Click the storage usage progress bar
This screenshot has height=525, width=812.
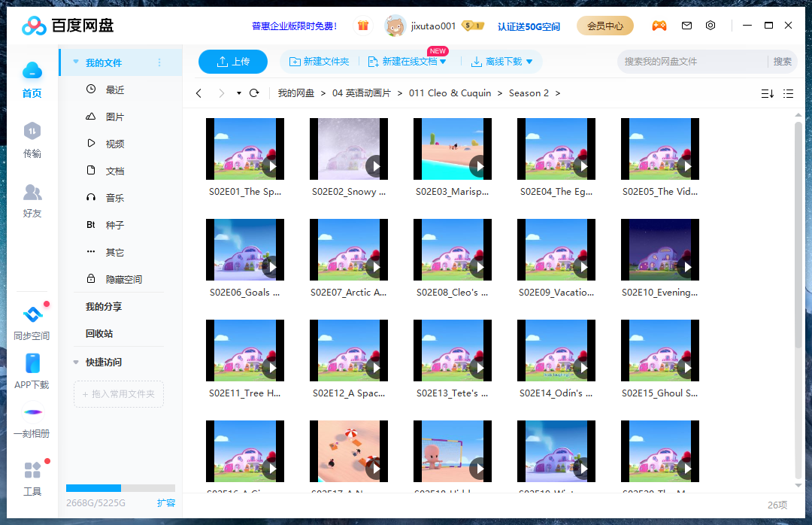pos(120,487)
